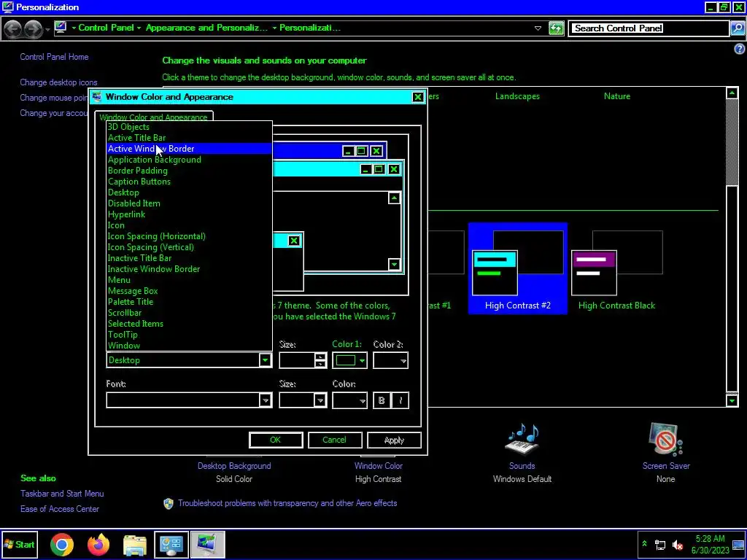Image resolution: width=747 pixels, height=560 pixels.
Task: Click the Landscapes theme label
Action: 517,96
